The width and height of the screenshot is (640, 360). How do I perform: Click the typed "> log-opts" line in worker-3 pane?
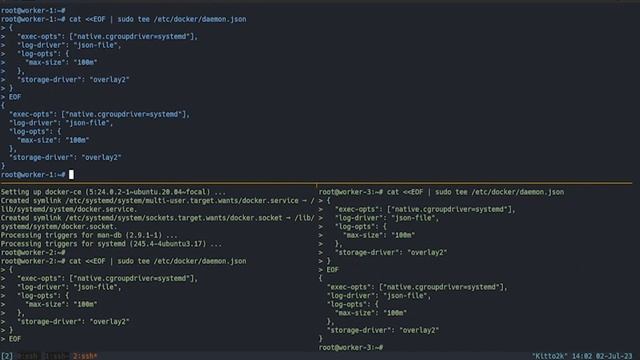pyautogui.click(x=353, y=227)
